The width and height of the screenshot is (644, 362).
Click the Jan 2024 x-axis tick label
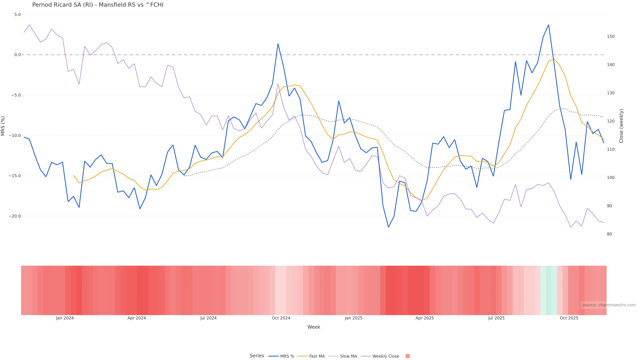[x=65, y=318]
